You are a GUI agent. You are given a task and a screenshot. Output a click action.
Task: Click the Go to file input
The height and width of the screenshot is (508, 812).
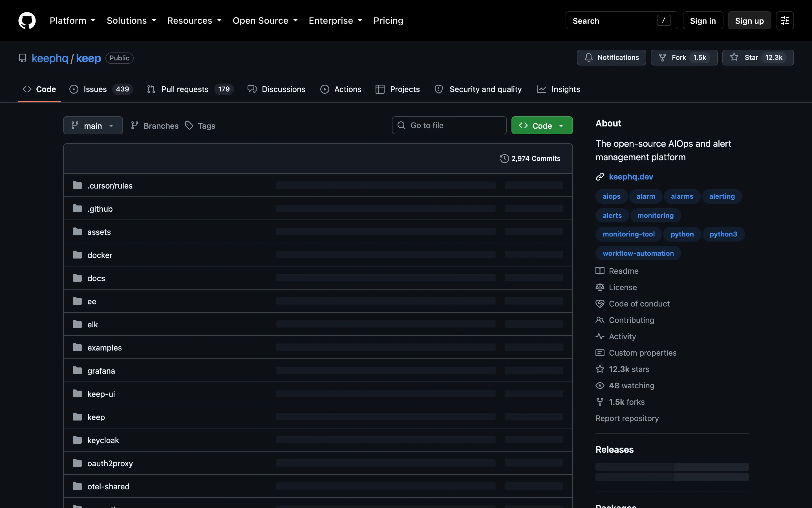pos(449,125)
